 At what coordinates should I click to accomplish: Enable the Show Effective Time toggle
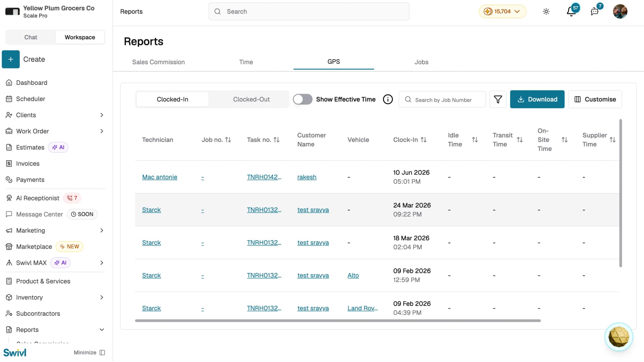pyautogui.click(x=303, y=99)
